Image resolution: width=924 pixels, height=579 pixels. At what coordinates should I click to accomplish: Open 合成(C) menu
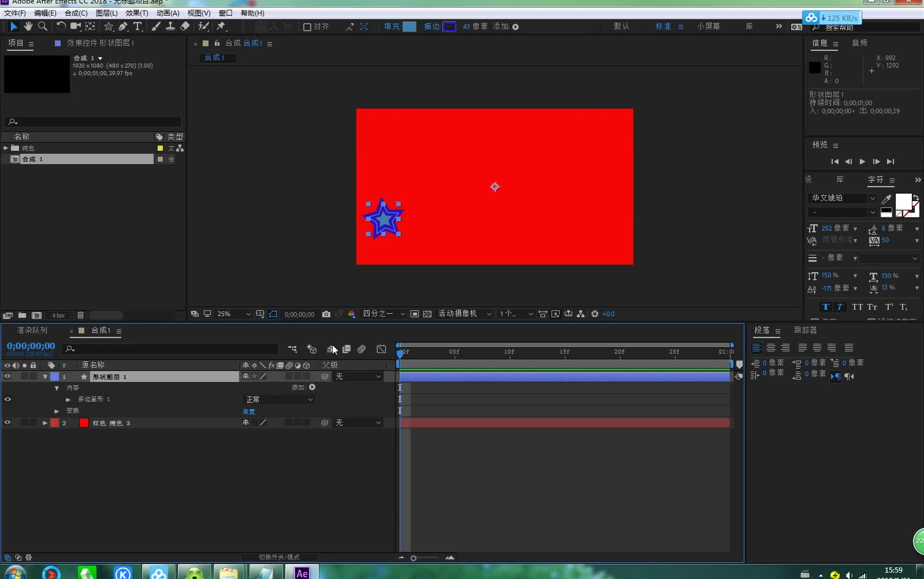(76, 13)
